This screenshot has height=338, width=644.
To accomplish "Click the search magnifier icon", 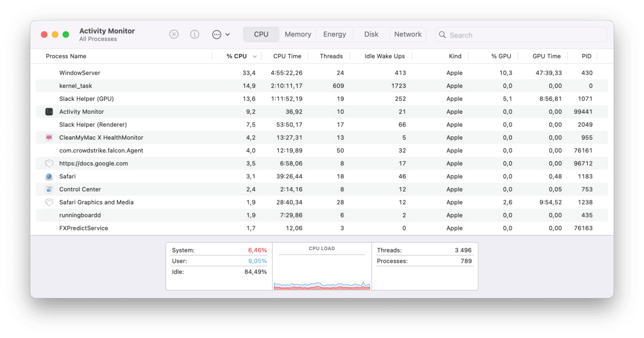I will pos(442,35).
